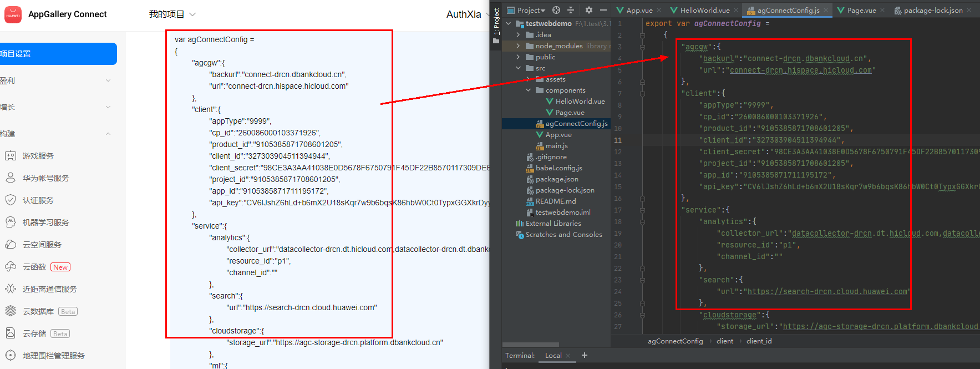
Task: Click the Collapse All icon in Project panel
Action: [571, 10]
